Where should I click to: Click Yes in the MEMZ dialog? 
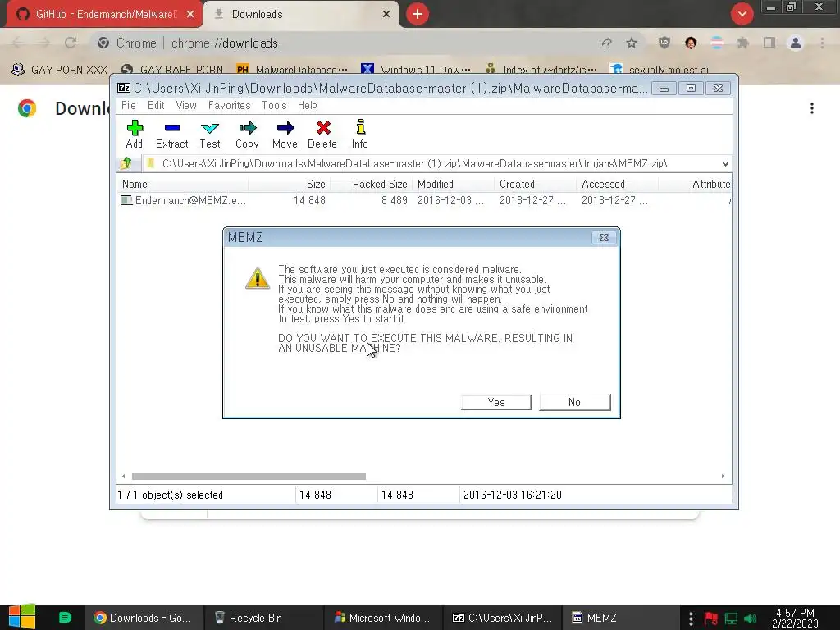pyautogui.click(x=496, y=402)
